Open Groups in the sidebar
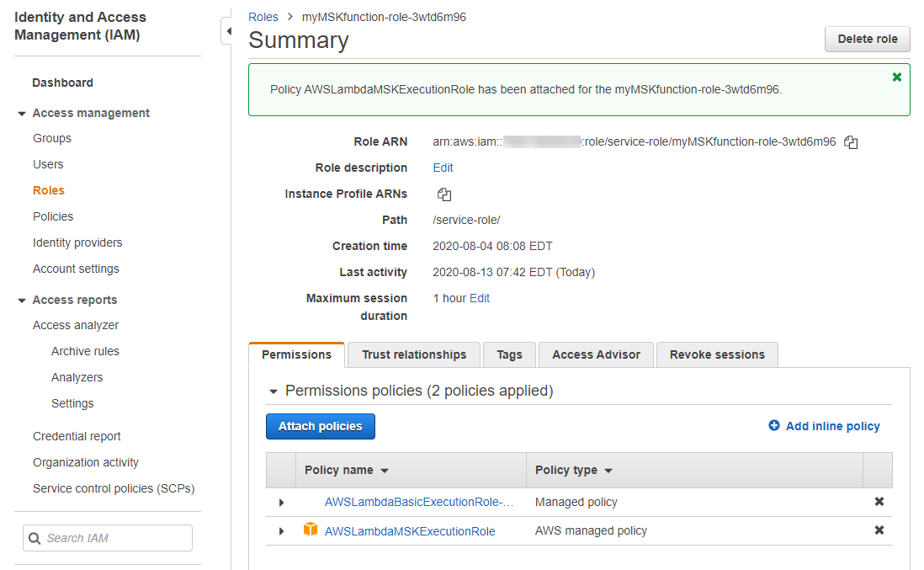The width and height of the screenshot is (924, 570). point(52,139)
